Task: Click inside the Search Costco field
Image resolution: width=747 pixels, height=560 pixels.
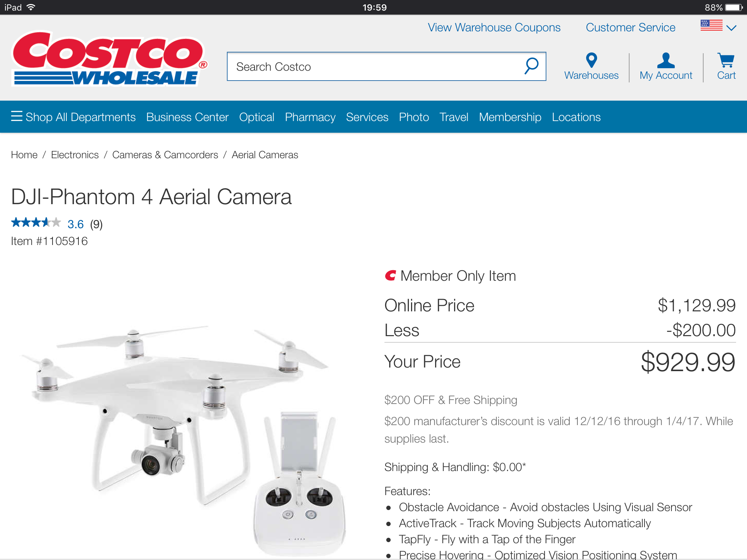Action: pyautogui.click(x=376, y=66)
